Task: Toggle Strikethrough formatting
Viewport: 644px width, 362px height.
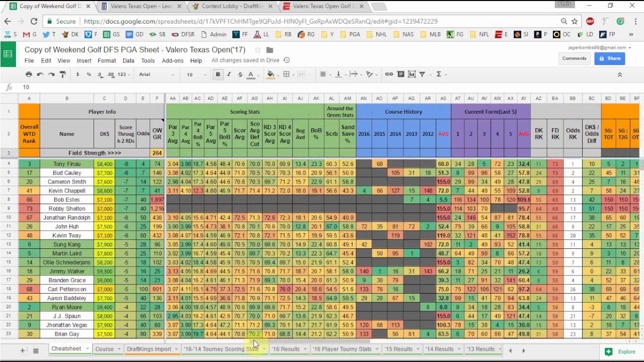Action: coord(240,74)
